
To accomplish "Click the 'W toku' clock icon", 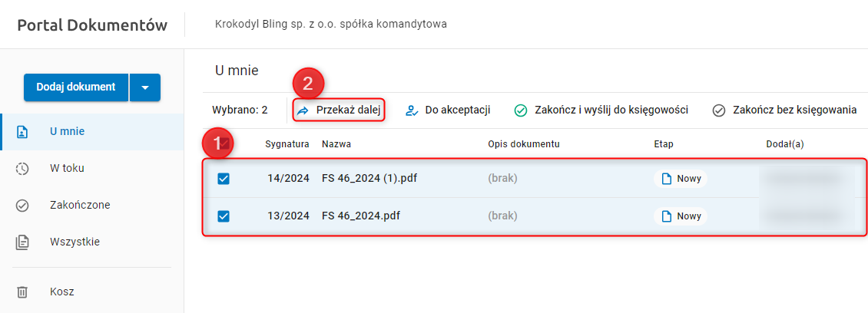I will coord(22,169).
